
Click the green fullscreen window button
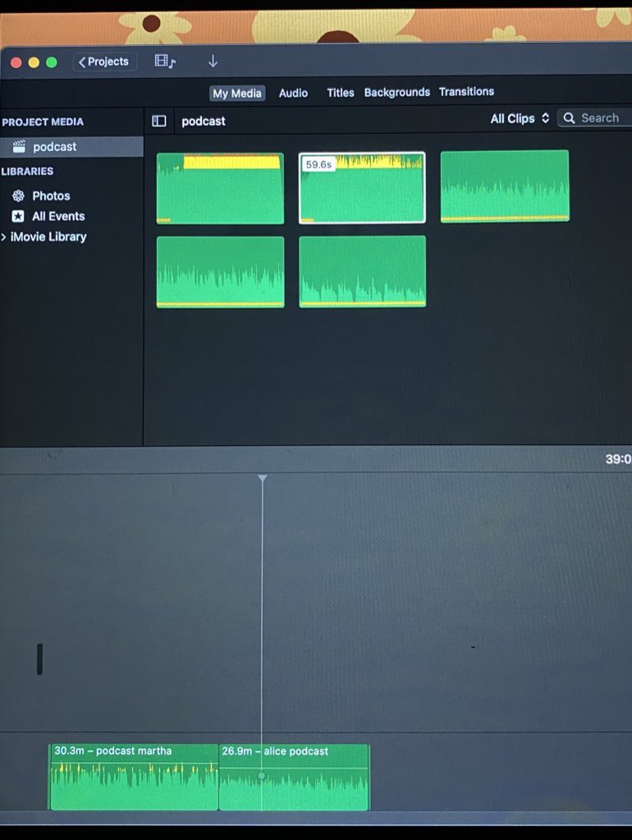click(52, 62)
